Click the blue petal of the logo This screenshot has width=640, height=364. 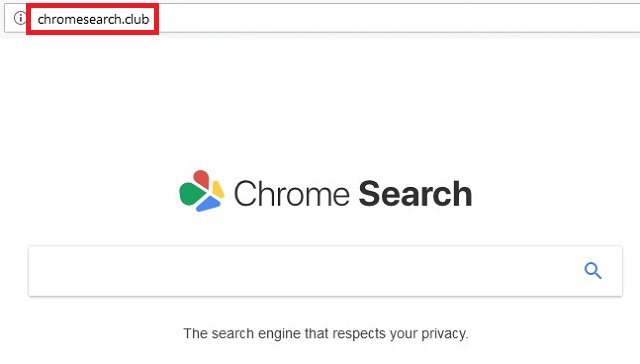tap(208, 204)
